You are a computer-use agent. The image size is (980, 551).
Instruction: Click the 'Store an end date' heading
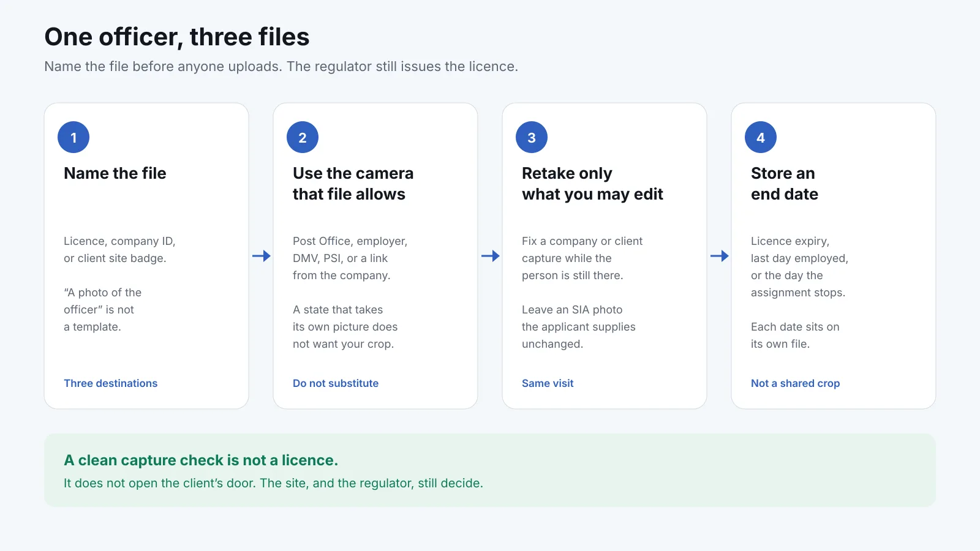(x=785, y=184)
